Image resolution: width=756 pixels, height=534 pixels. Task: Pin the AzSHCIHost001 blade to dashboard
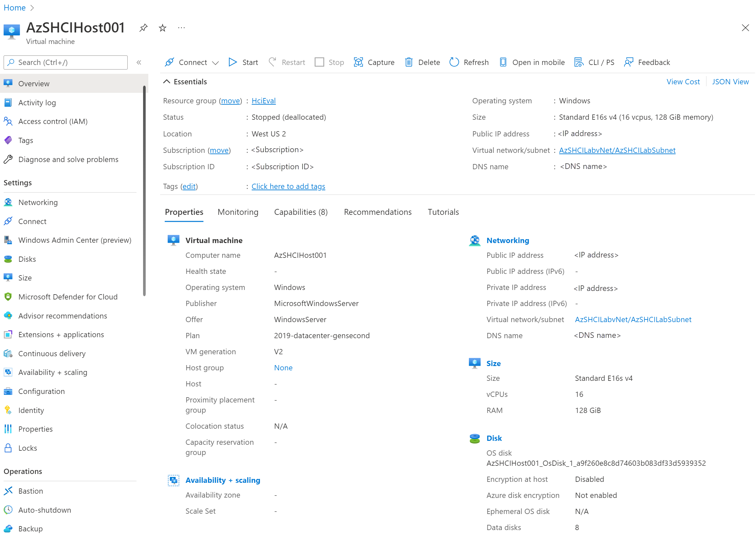click(143, 28)
